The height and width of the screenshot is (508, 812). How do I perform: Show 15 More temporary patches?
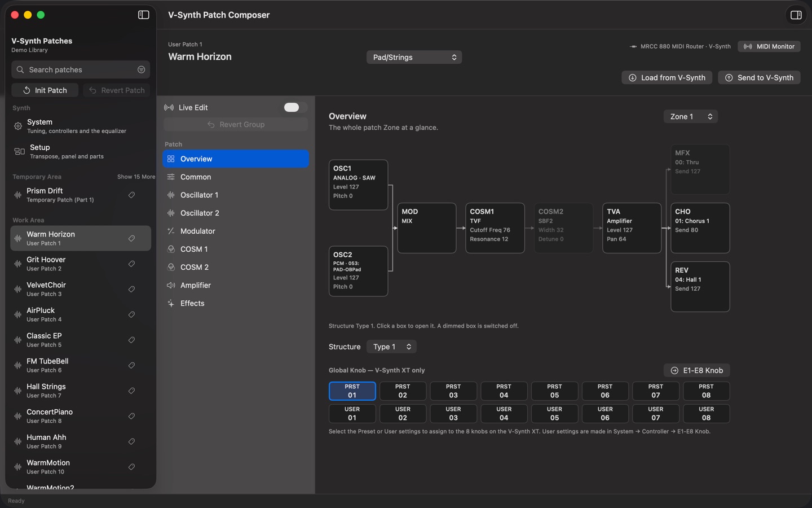point(136,177)
